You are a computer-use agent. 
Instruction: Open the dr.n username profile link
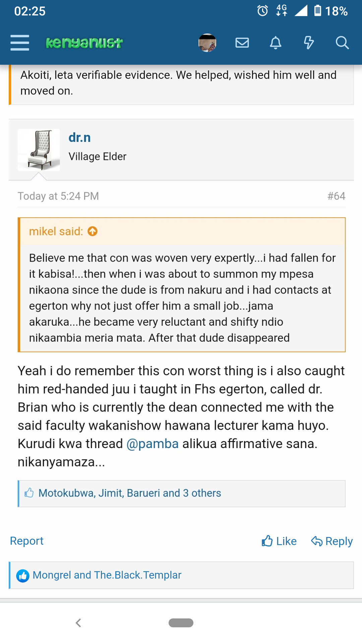tap(79, 138)
